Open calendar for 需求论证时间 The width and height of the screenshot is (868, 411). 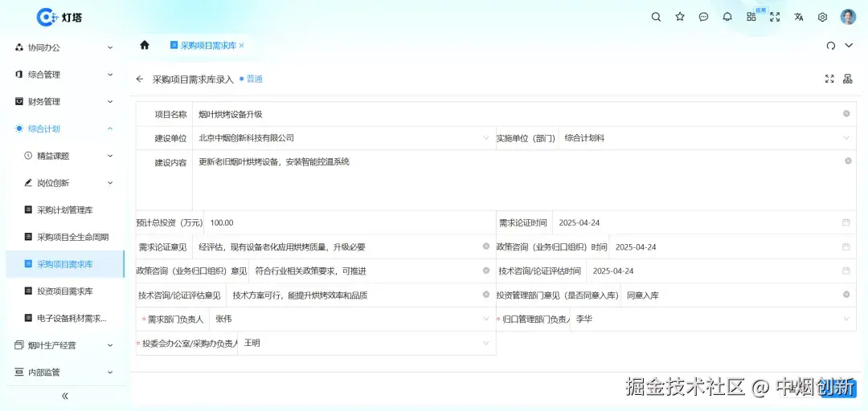(x=845, y=222)
